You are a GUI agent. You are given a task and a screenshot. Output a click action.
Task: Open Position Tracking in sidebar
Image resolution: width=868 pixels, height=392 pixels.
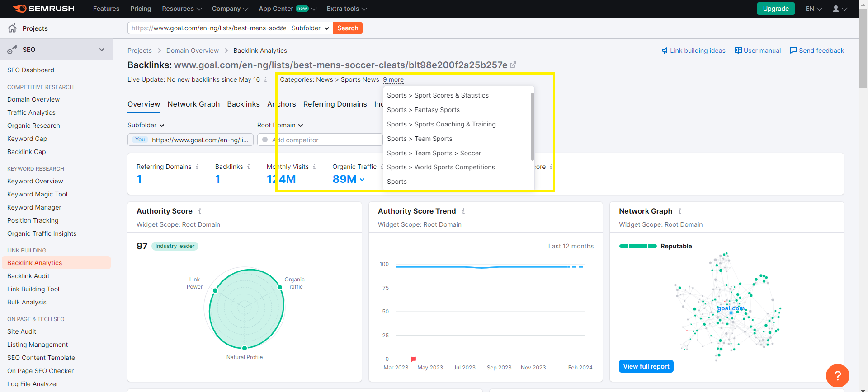click(x=33, y=220)
